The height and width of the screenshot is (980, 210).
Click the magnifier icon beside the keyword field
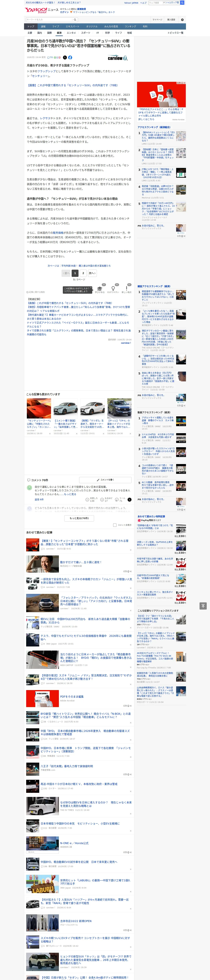[x=75, y=20]
